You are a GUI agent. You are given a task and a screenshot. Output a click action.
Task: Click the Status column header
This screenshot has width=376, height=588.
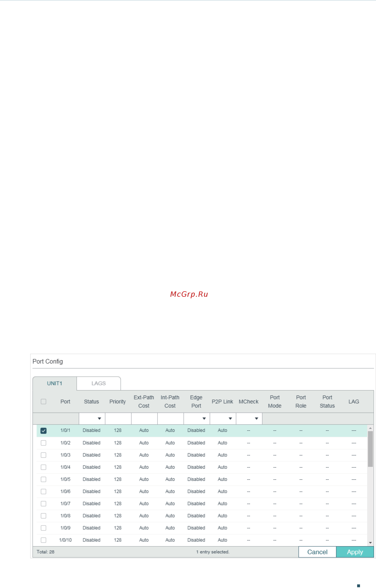point(91,402)
